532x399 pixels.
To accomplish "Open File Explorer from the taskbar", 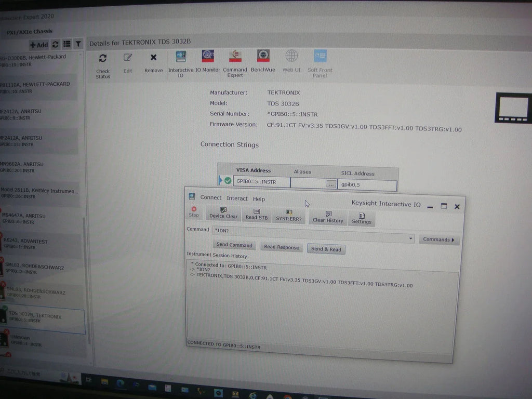I will click(104, 382).
